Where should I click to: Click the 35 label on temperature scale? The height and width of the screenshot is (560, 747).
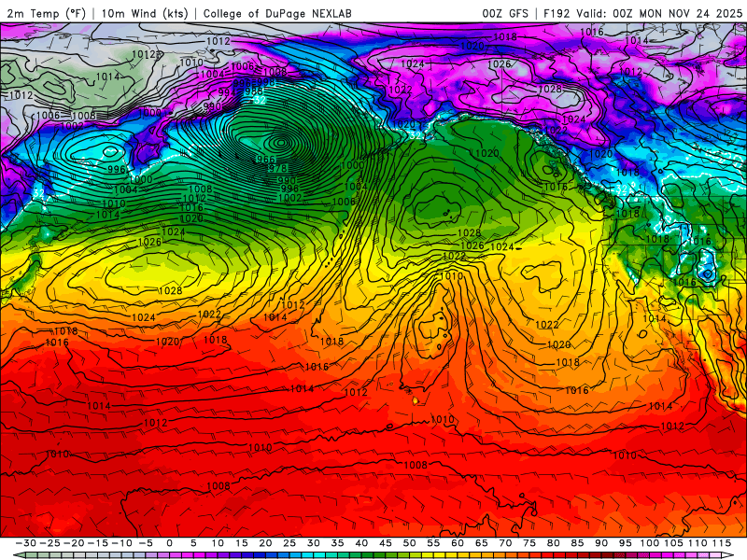coord(337,543)
